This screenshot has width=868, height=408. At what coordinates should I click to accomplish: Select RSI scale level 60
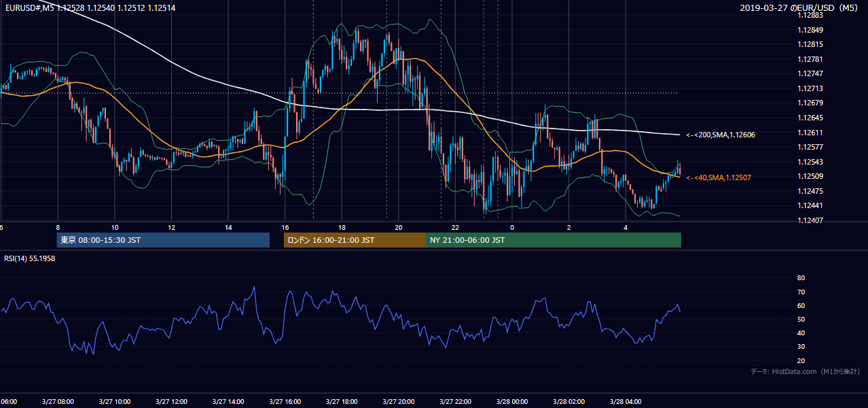(801, 305)
